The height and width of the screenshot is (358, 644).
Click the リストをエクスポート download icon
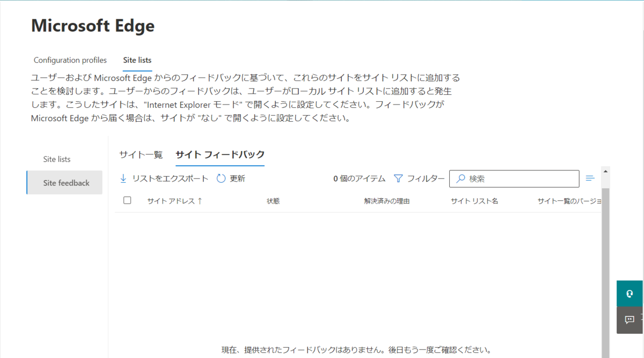tap(123, 178)
